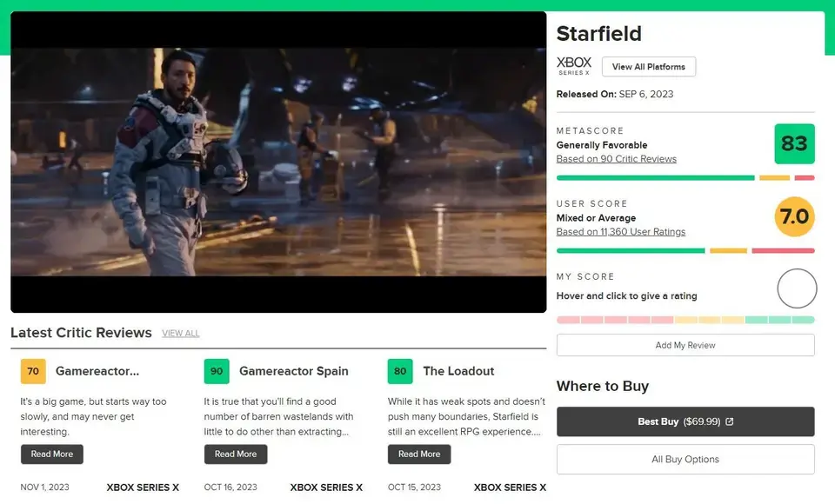The image size is (835, 504).
Task: Open the View All Platforms selector
Action: click(648, 67)
